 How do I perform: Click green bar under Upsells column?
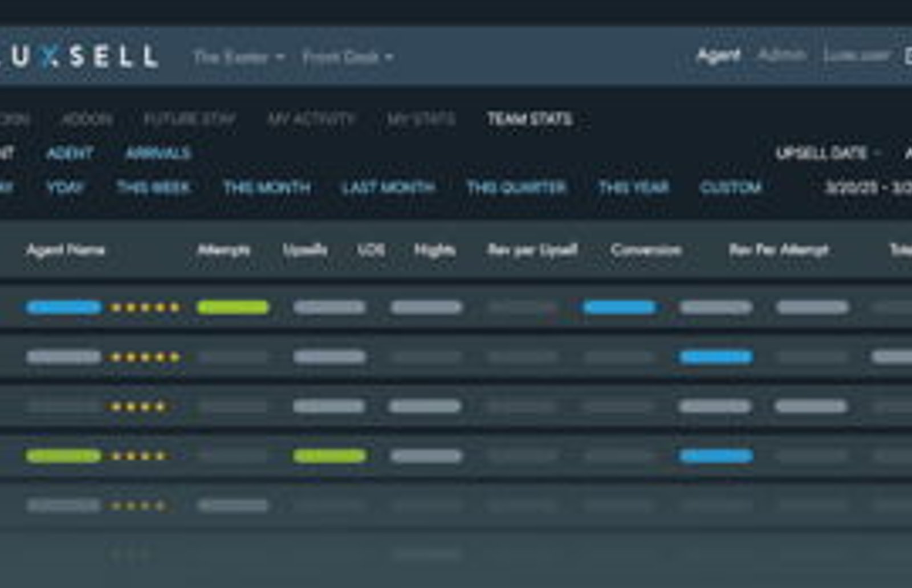click(329, 456)
